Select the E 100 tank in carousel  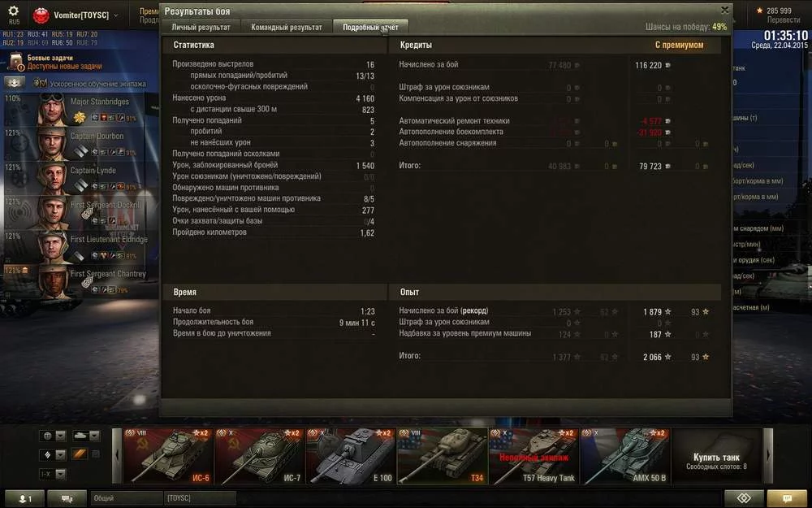tap(351, 456)
